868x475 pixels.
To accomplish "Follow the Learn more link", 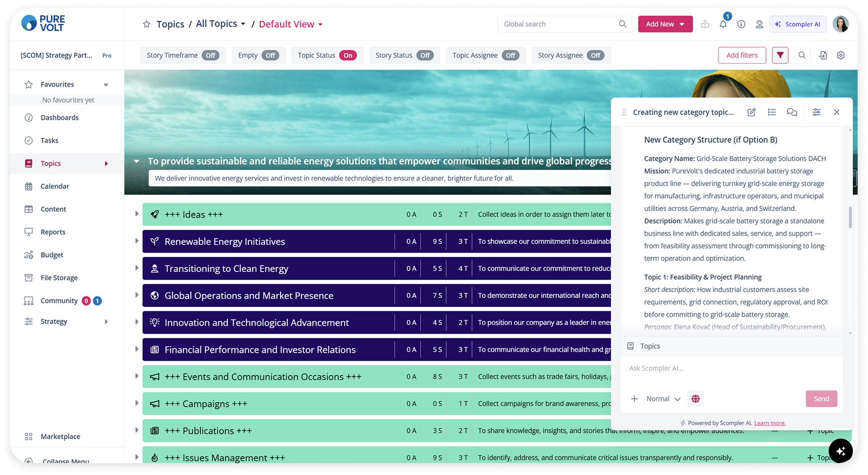I will coord(770,423).
